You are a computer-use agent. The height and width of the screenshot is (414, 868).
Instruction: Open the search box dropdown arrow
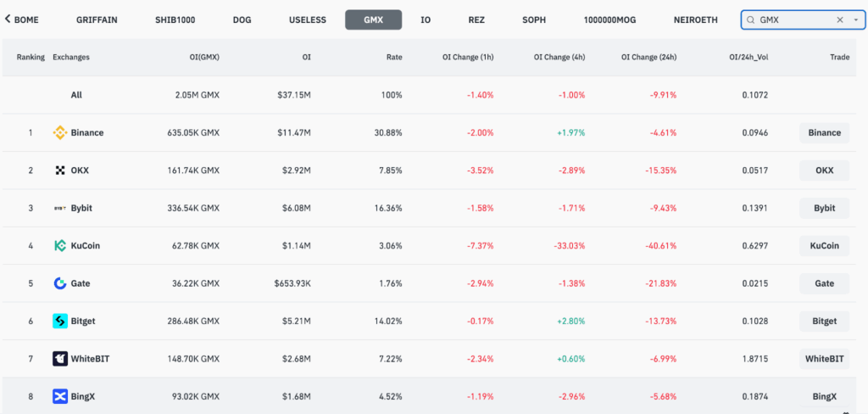(x=856, y=20)
